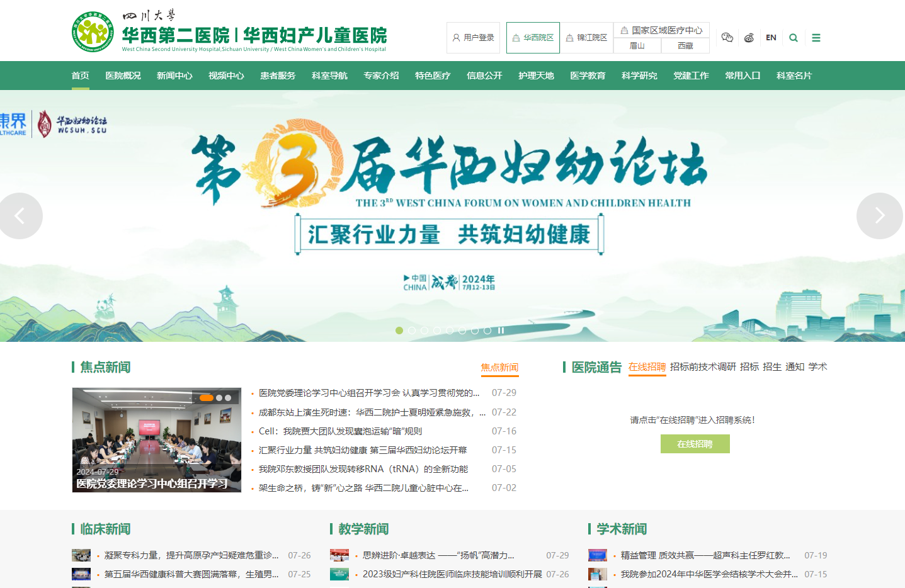905x588 pixels.
Task: Open 医学教育 menu item
Action: tap(588, 76)
